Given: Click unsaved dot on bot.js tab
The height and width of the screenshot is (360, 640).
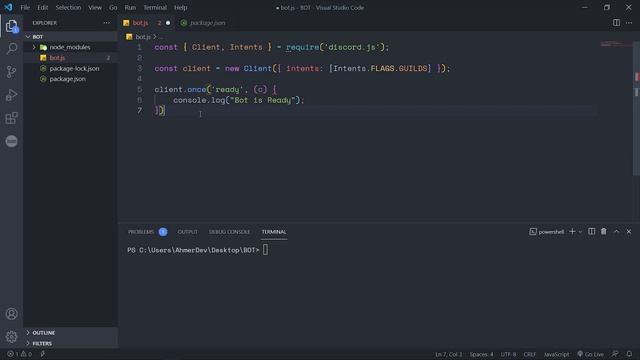Looking at the screenshot, I should [x=168, y=23].
